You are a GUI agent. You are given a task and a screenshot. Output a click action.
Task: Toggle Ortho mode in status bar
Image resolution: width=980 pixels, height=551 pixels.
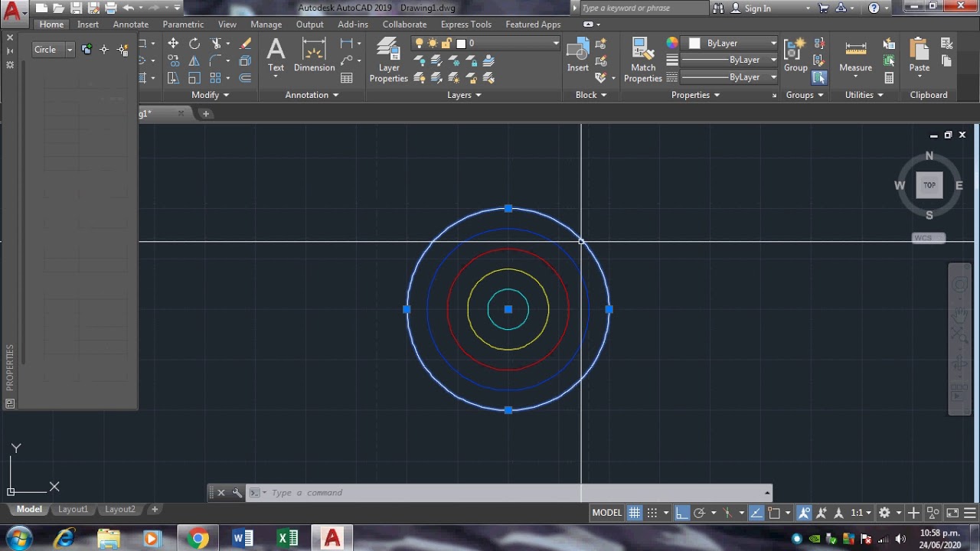(x=681, y=513)
